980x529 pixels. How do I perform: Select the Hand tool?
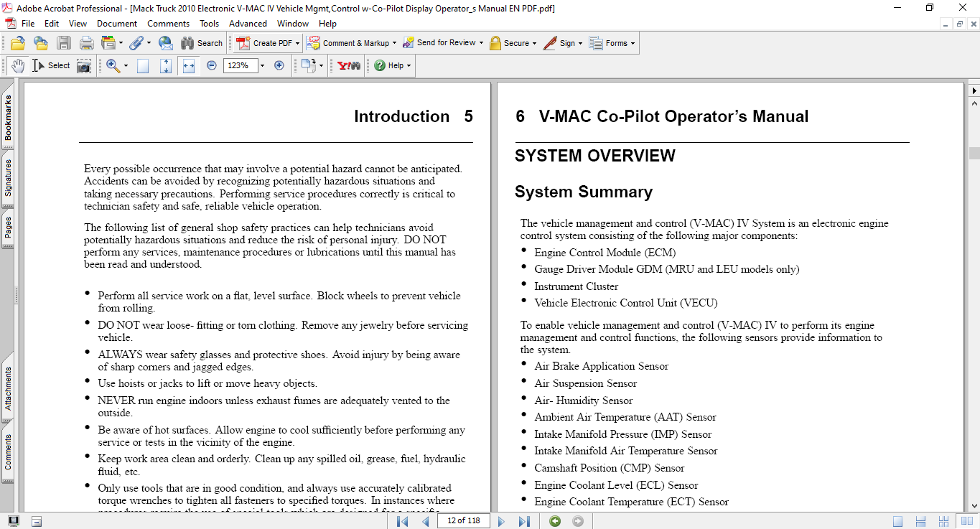click(x=18, y=65)
